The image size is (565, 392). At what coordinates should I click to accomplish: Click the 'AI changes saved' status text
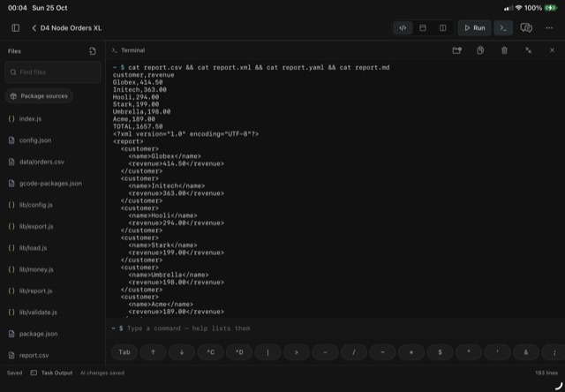[102, 373]
